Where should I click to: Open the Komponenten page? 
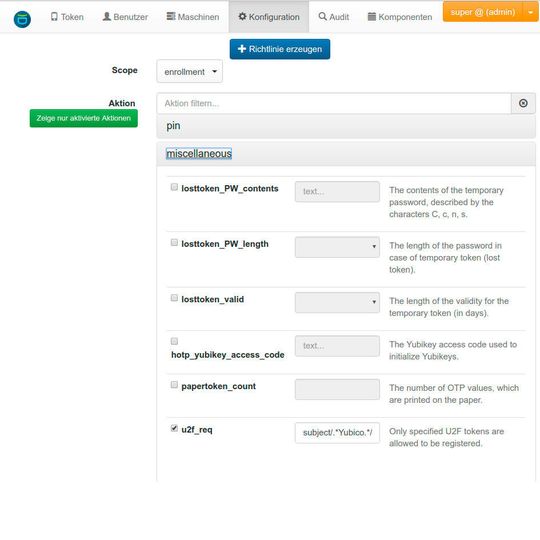399,17
